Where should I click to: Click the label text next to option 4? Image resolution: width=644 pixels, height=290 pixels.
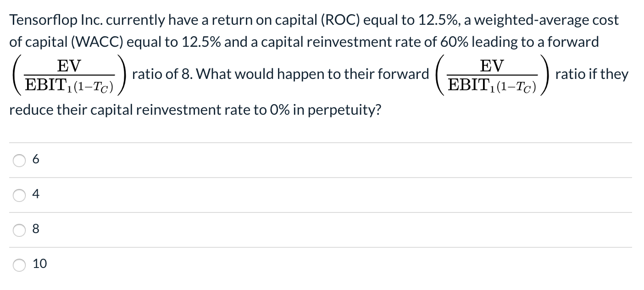pyautogui.click(x=35, y=195)
